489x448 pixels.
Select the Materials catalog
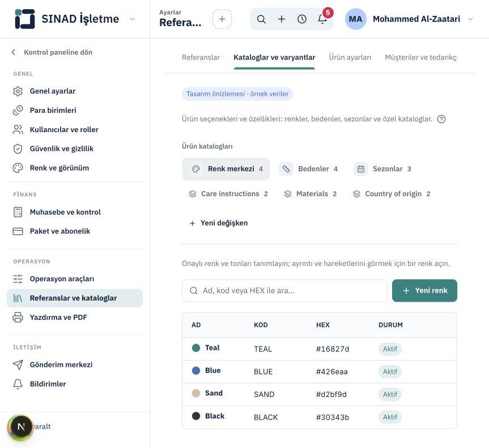(311, 194)
